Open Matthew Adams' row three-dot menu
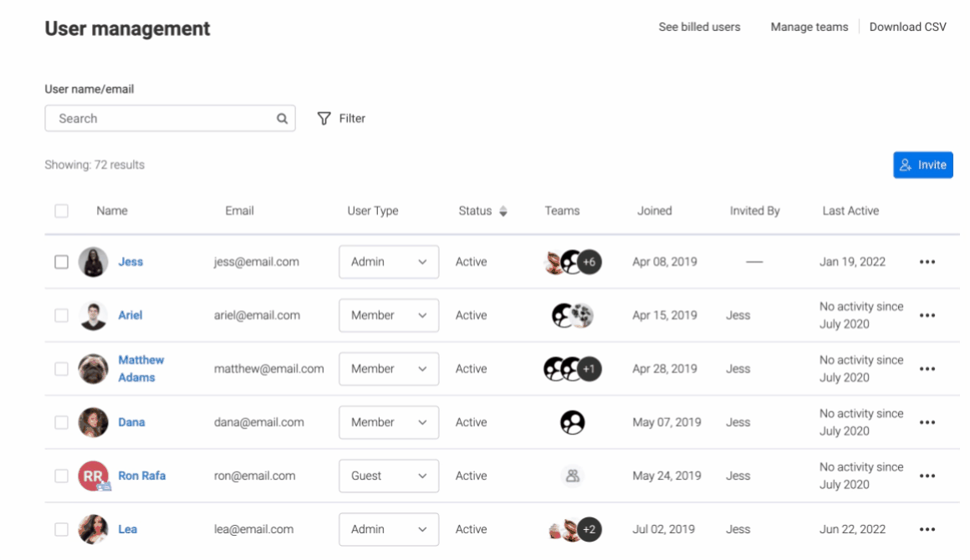The width and height of the screenshot is (970, 560). pyautogui.click(x=927, y=369)
